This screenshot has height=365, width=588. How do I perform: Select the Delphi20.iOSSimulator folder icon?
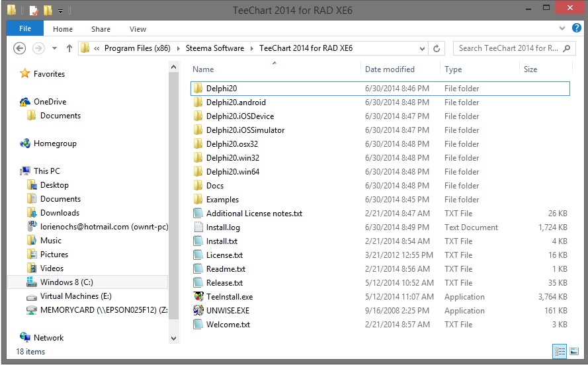coord(198,130)
